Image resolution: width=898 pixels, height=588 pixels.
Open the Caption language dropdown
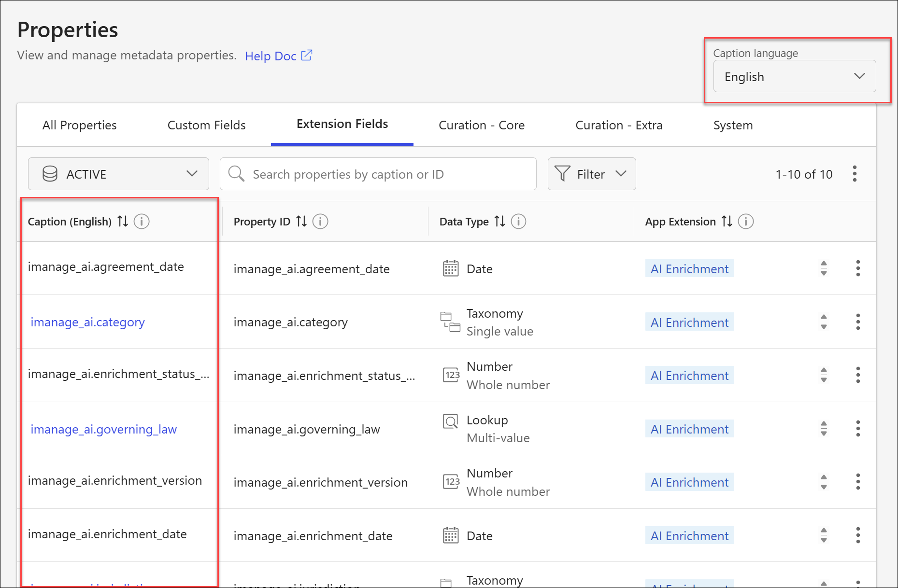[794, 76]
